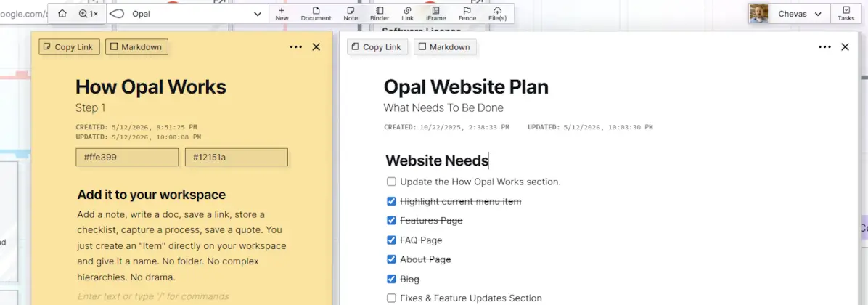Image resolution: width=868 pixels, height=305 pixels.
Task: Go to the home view icon
Action: (x=62, y=14)
